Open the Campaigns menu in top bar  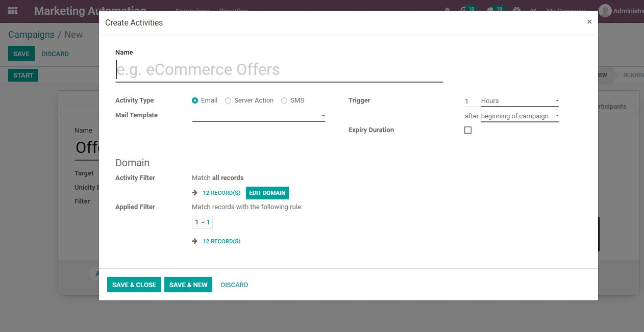tap(192, 10)
